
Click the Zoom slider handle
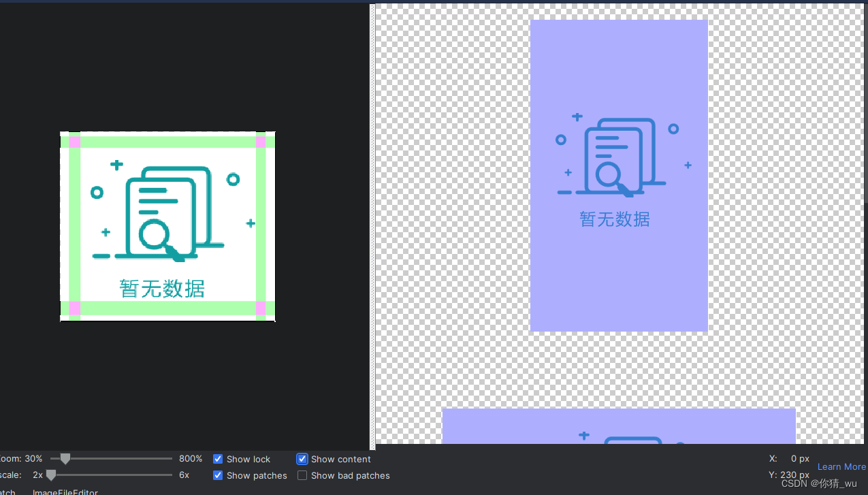pyautogui.click(x=65, y=459)
